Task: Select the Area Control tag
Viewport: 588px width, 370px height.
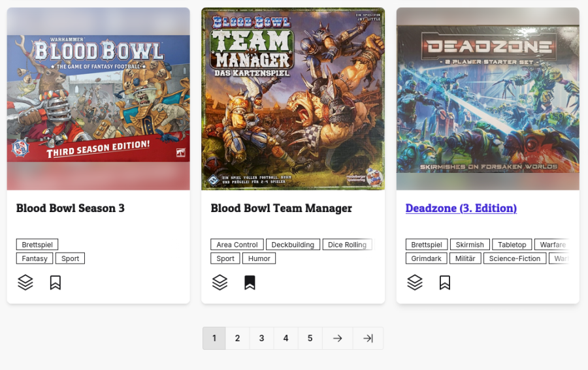Action: tap(237, 245)
